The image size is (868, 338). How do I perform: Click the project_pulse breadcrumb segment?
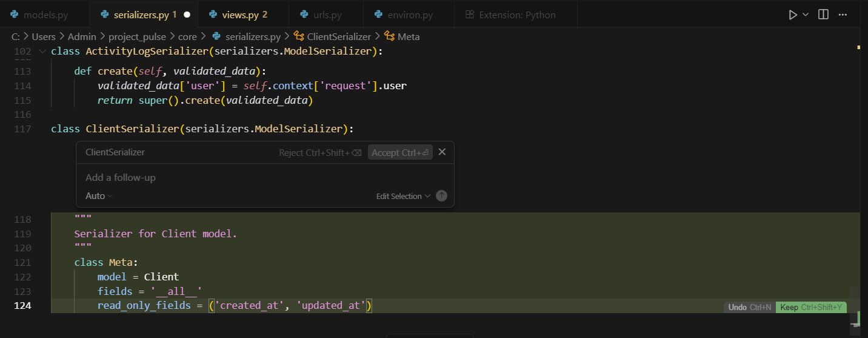click(x=137, y=36)
